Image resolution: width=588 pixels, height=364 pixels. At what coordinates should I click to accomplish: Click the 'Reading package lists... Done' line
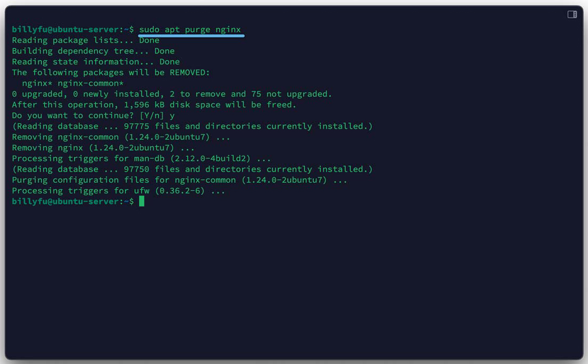click(86, 40)
